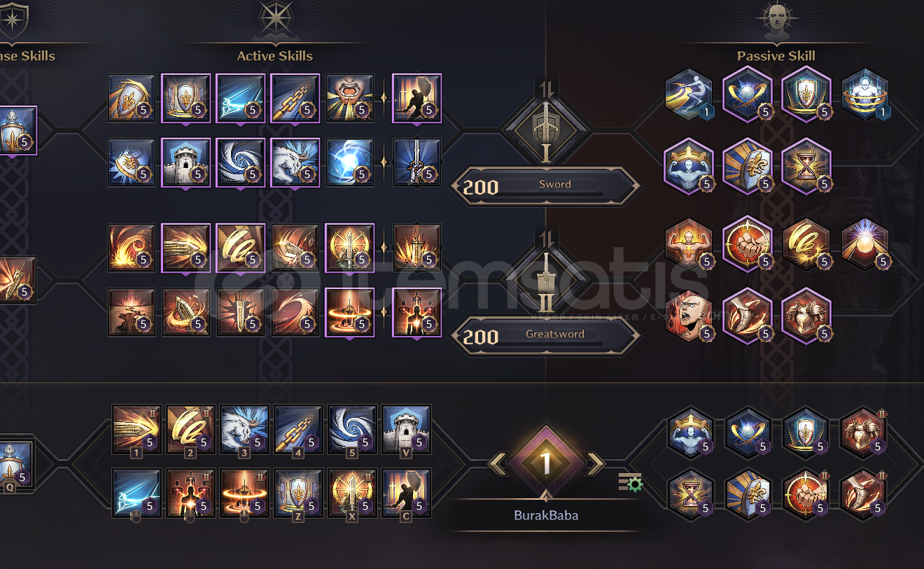
Task: Click the Sword 200 mastery progress bar
Action: (x=546, y=186)
